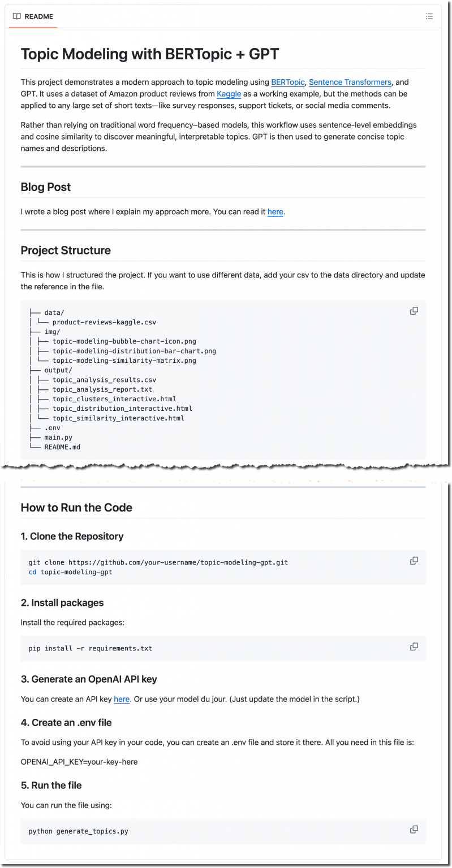Copy the python generate_topics.py command
Image resolution: width=452 pixels, height=868 pixels.
(x=414, y=829)
